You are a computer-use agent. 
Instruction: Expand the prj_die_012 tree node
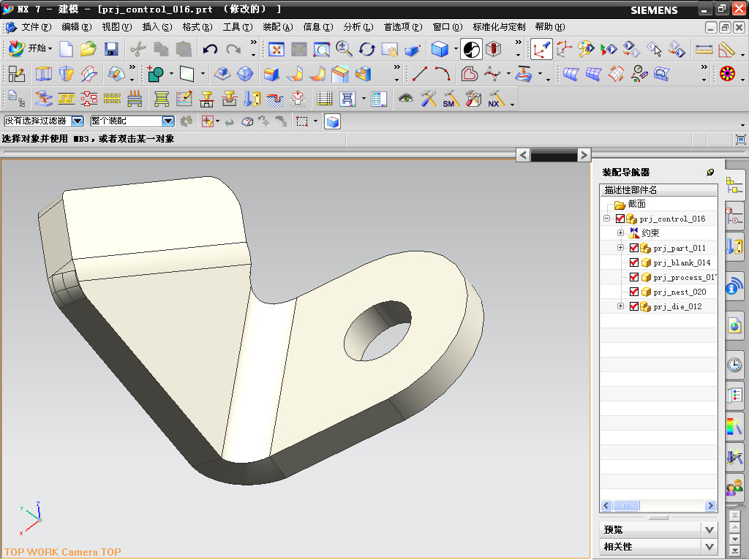point(620,306)
